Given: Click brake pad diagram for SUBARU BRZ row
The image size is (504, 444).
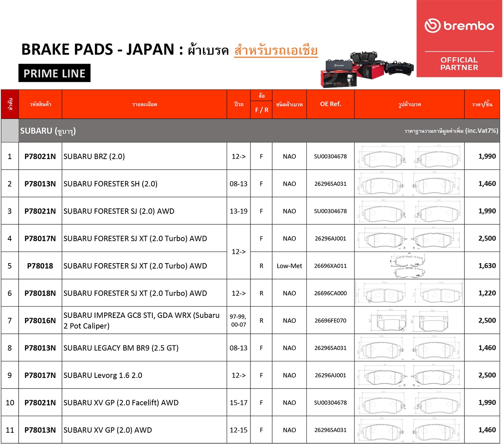Looking at the screenshot, I should (x=409, y=156).
